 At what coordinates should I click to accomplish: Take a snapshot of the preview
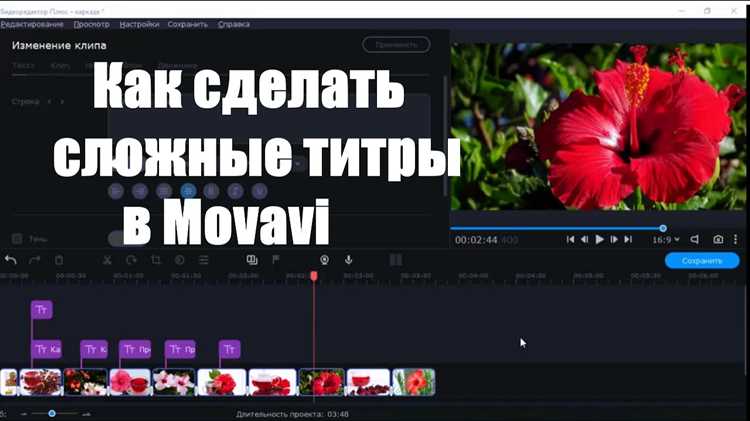pyautogui.click(x=718, y=239)
